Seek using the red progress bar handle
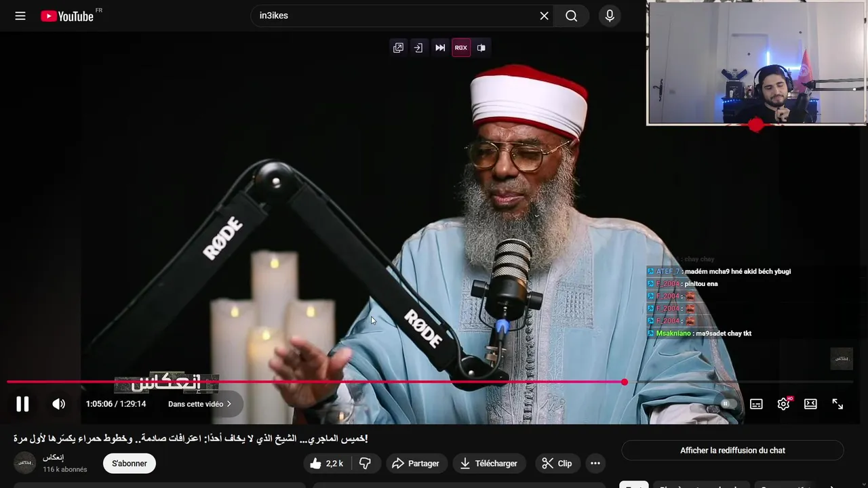Screen dimensions: 868x488 625,382
